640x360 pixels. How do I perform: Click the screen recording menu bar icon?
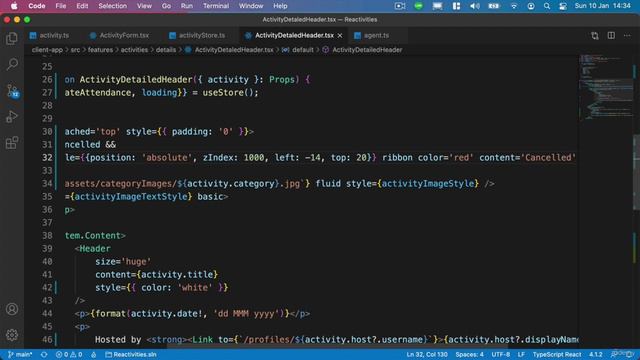tap(400, 6)
